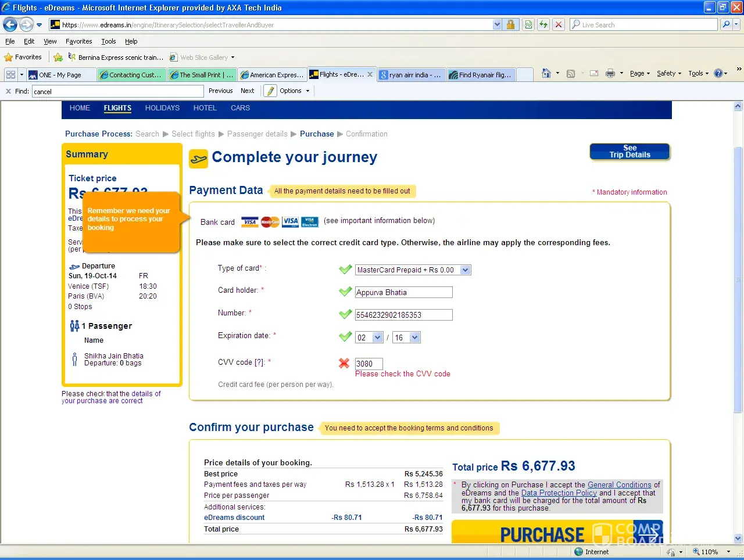The width and height of the screenshot is (744, 560).
Task: Click the Refresh page icon
Action: 543,24
